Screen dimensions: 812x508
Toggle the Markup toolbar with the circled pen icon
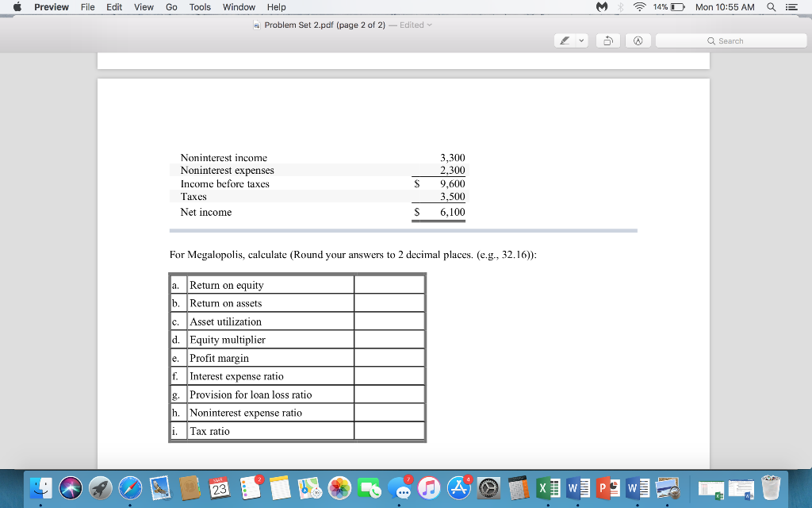click(x=638, y=40)
